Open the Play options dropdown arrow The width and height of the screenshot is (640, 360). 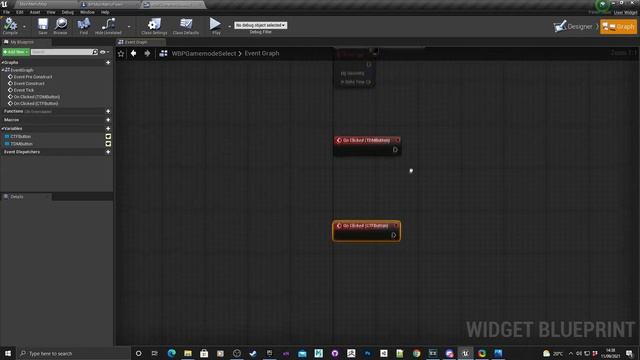coord(229,27)
